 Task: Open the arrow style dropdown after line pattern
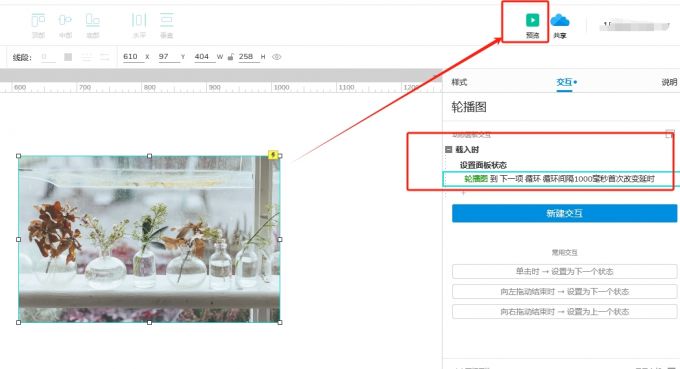105,57
